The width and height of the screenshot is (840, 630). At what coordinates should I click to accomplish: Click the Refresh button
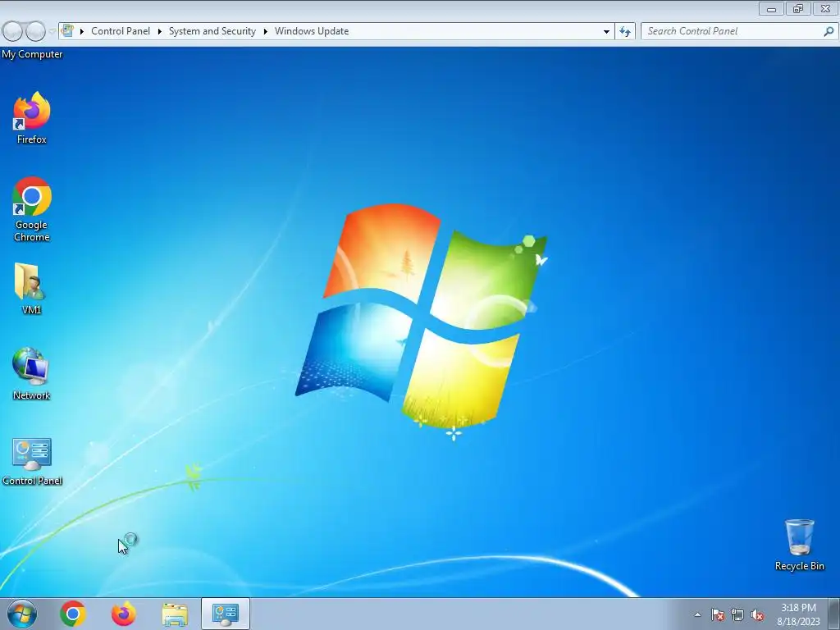point(625,31)
